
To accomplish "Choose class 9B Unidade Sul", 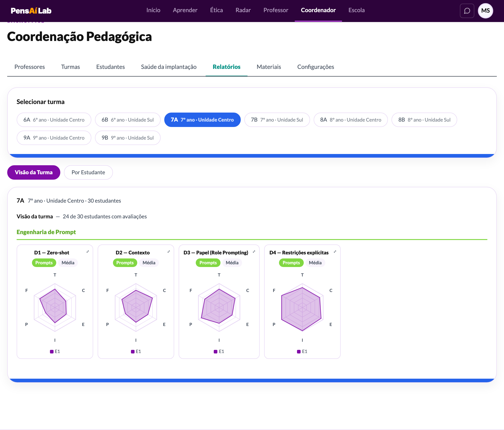I will pos(128,138).
